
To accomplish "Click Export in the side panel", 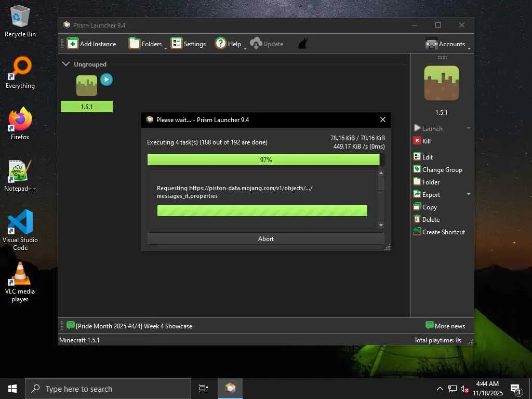I will tap(427, 194).
